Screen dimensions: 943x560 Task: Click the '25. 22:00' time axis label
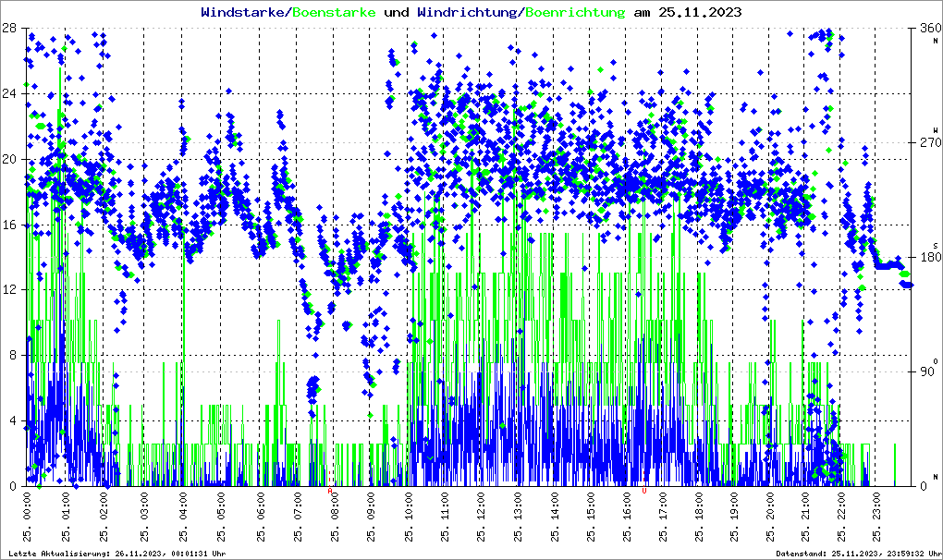[x=840, y=517]
